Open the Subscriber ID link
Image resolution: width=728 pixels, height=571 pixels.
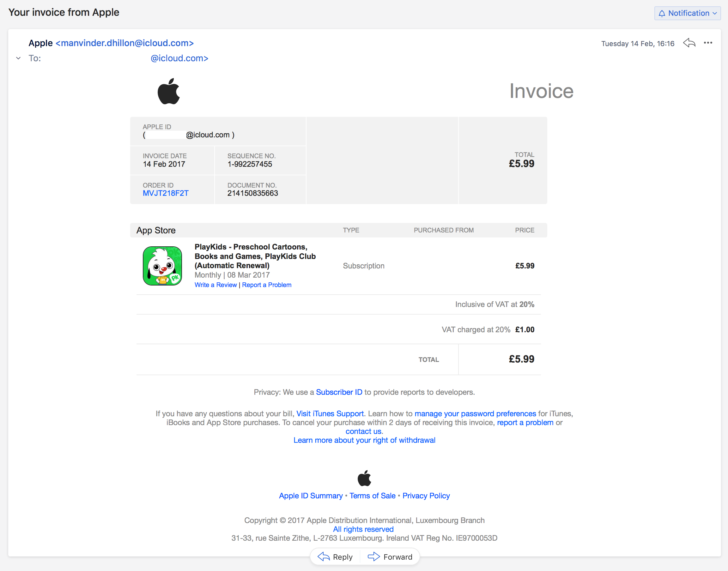(339, 392)
